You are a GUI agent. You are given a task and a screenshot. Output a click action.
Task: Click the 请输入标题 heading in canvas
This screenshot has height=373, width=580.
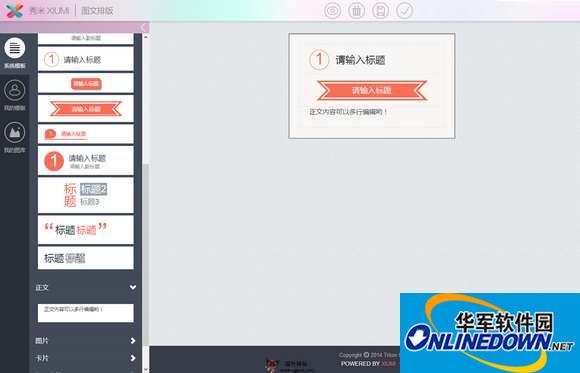point(361,60)
